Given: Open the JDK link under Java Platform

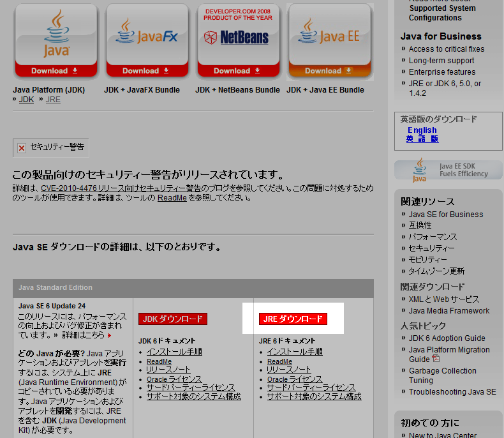Looking at the screenshot, I should pos(26,100).
